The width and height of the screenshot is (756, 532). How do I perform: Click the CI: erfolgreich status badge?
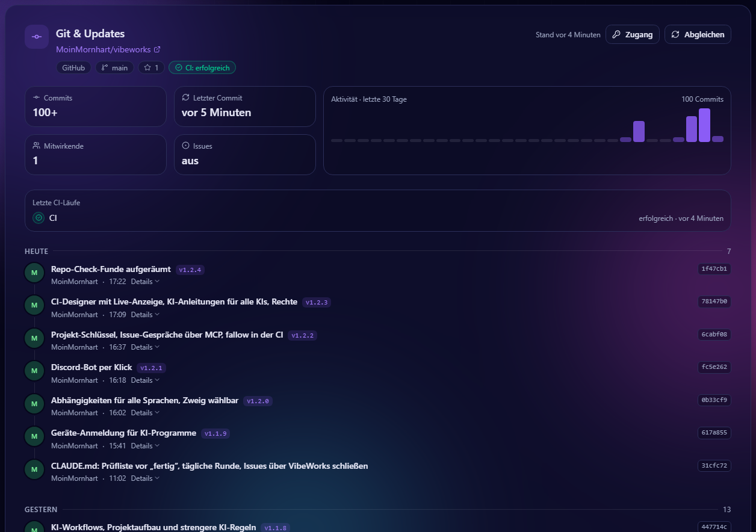(202, 67)
